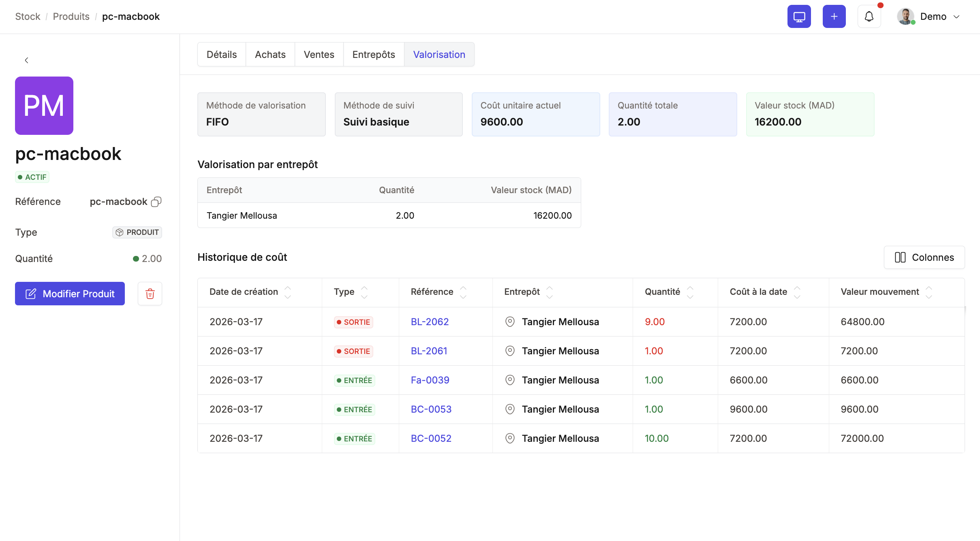
Task: Click the Tangier Mellousa warehouse valuation row
Action: click(x=389, y=215)
